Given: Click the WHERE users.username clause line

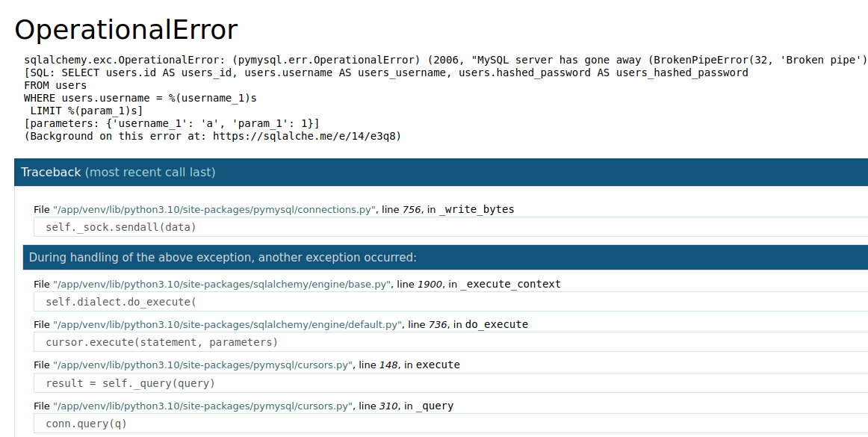Looking at the screenshot, I should [140, 98].
